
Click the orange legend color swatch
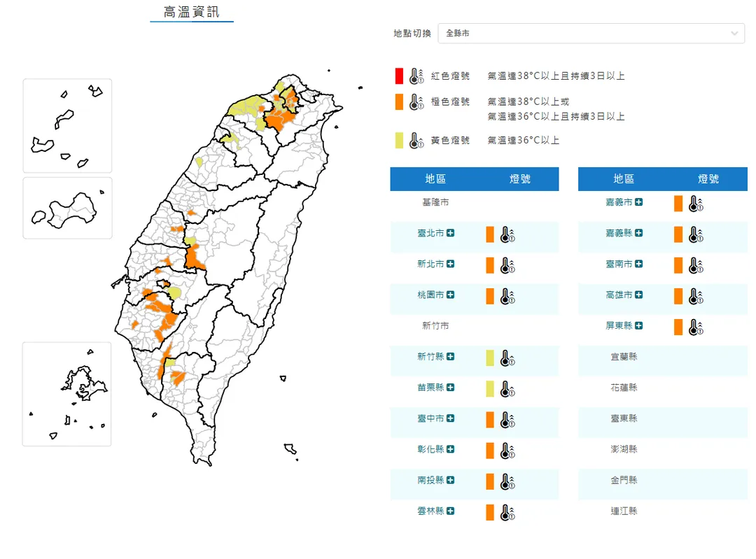click(x=399, y=101)
